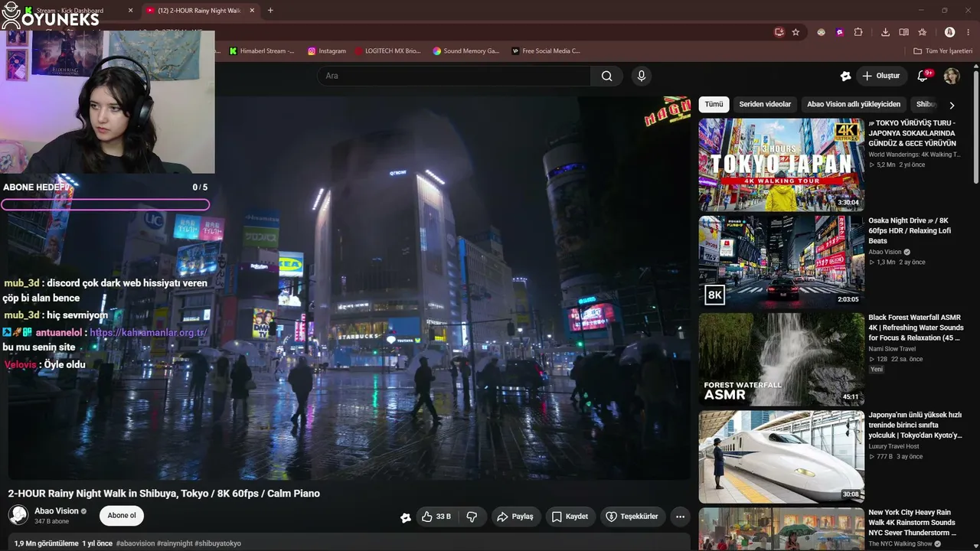Image resolution: width=980 pixels, height=551 pixels.
Task: Open the LOGITECH MX Brio bookmark
Action: pos(388,51)
